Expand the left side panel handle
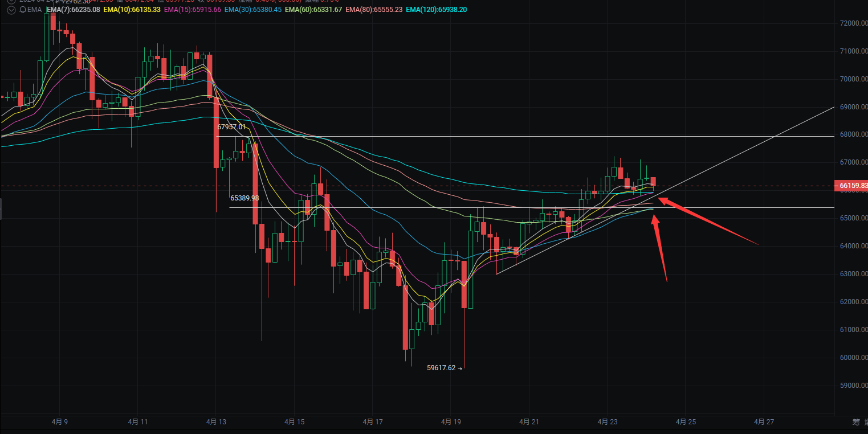 click(x=1, y=208)
